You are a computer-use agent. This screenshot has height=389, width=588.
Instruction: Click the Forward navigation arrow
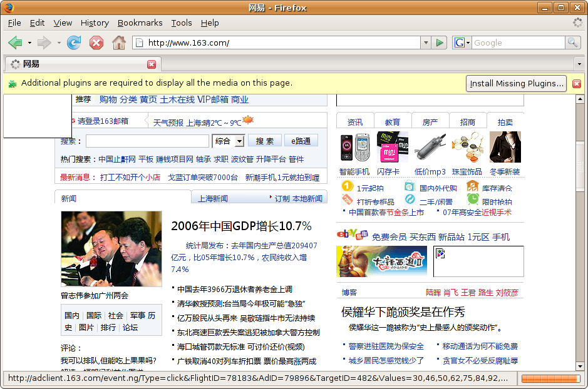(44, 43)
